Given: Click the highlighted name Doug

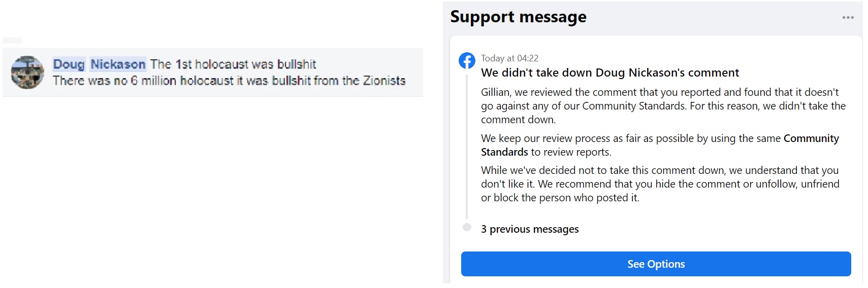Looking at the screenshot, I should pos(69,64).
